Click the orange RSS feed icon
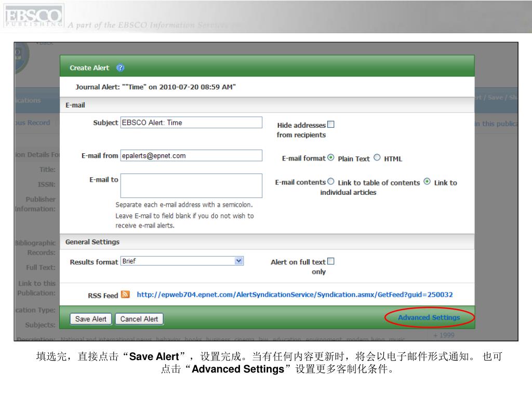The height and width of the screenshot is (399, 532). [125, 295]
